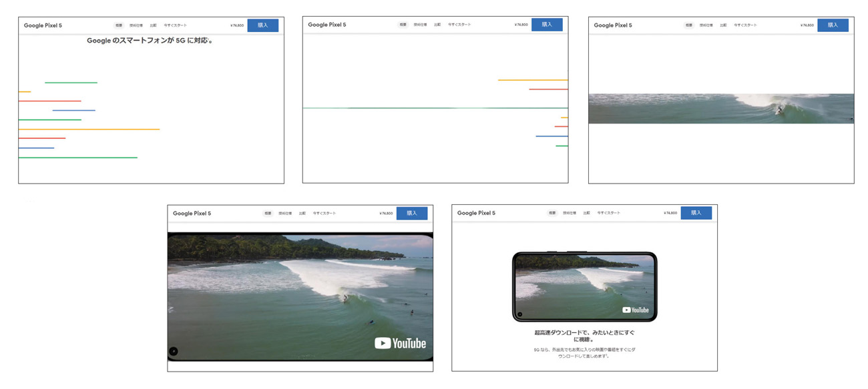Click ¥74,800 in the frame with large surf video
This screenshot has width=868, height=389.
pos(387,214)
